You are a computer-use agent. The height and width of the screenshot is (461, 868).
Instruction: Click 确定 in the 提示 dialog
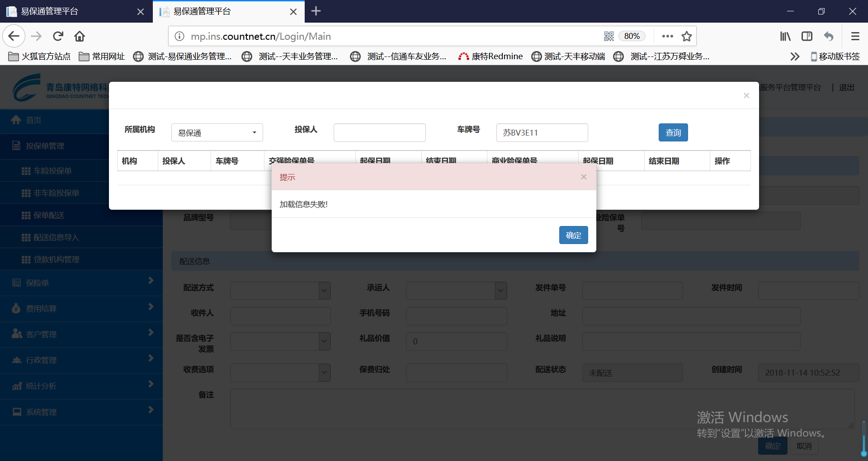coord(573,235)
